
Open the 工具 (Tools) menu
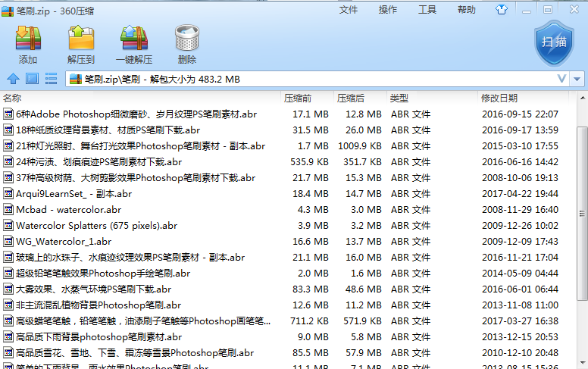click(x=427, y=10)
